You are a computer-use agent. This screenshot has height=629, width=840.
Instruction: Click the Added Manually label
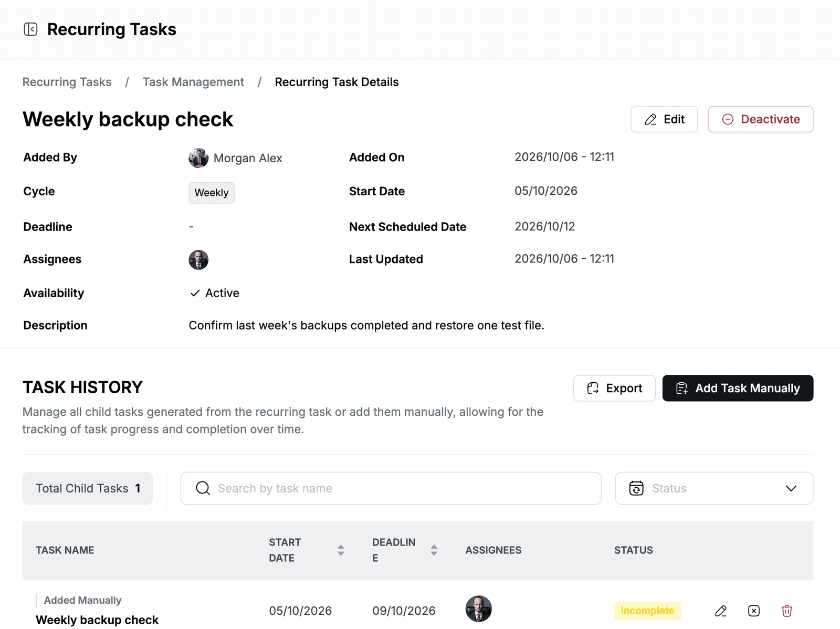[82, 600]
